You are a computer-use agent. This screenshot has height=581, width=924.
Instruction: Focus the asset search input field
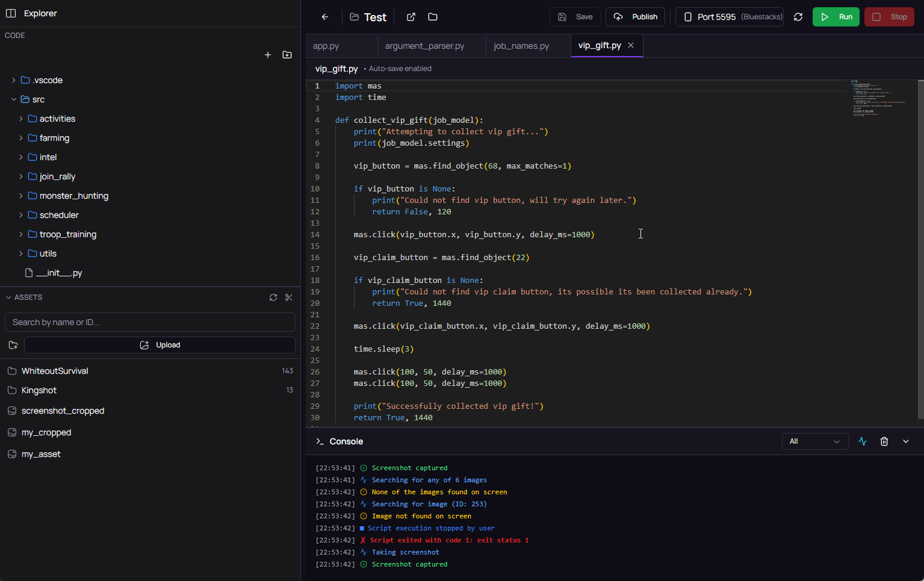(x=150, y=322)
